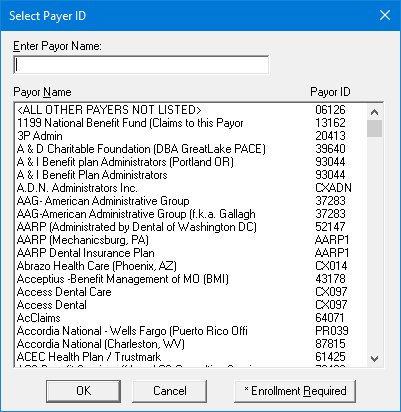The height and width of the screenshot is (412, 401).
Task: Select AAG- American Administrative Group row
Action: click(191, 201)
